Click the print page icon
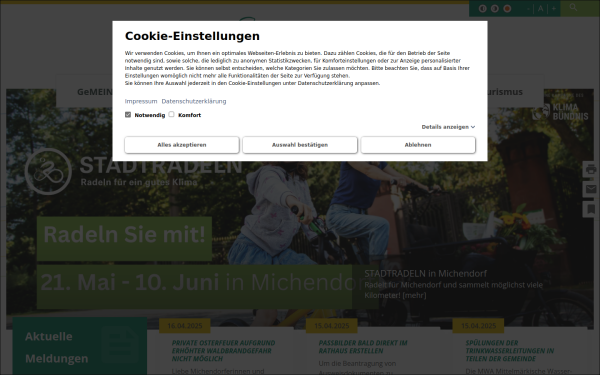Viewport: 600px width, 375px height. click(591, 169)
